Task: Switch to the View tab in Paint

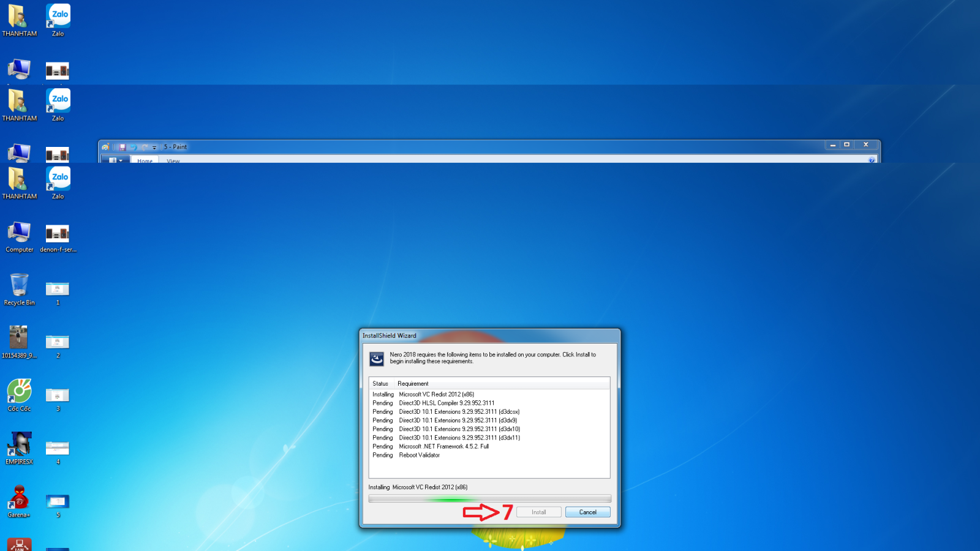Action: click(x=173, y=160)
